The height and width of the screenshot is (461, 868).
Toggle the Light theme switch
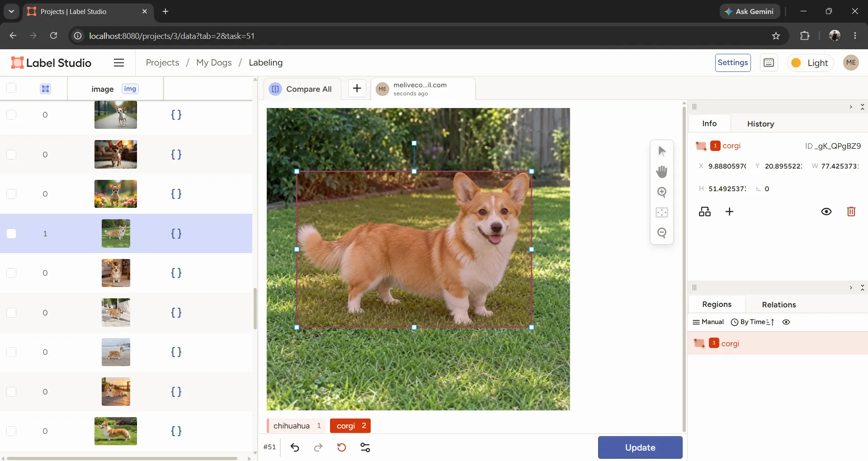[811, 63]
